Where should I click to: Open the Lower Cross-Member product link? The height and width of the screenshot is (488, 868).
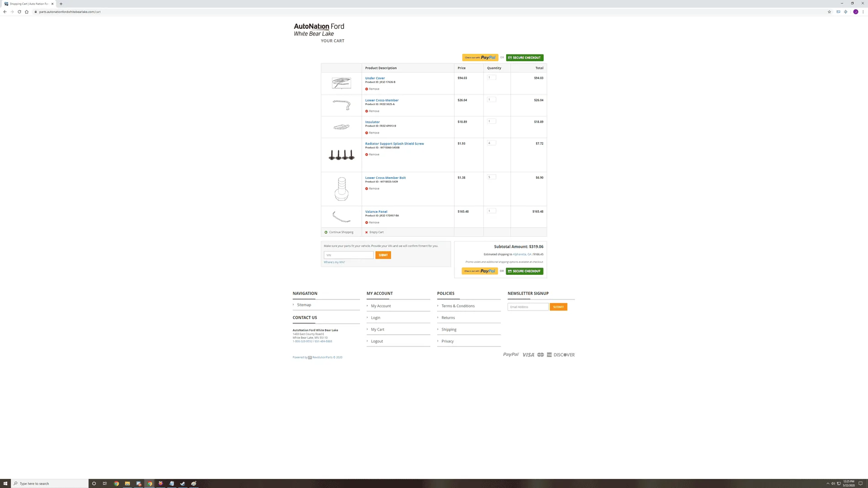pos(381,100)
